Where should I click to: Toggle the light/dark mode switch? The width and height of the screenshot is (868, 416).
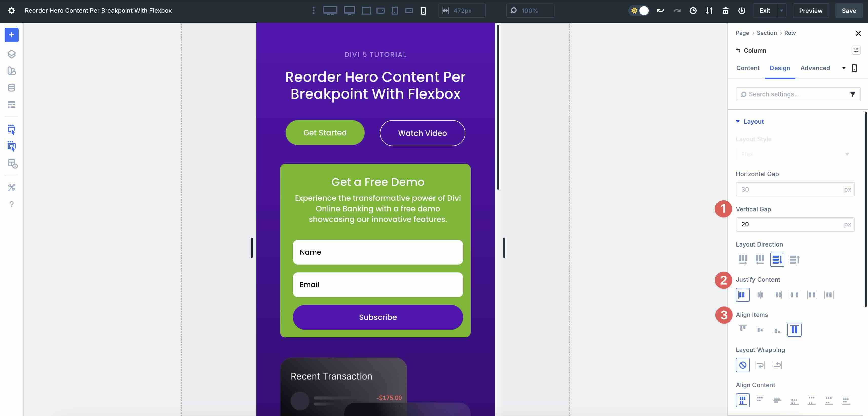(639, 10)
